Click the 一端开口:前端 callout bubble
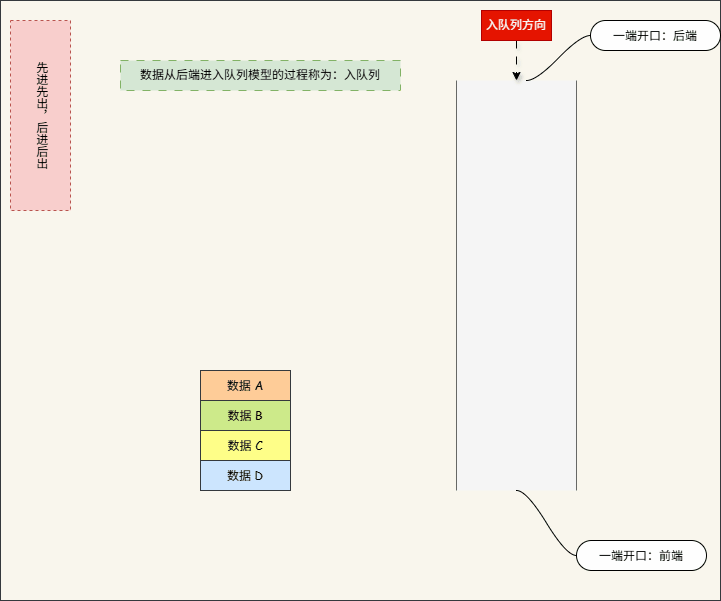This screenshot has height=601, width=721. pos(641,555)
